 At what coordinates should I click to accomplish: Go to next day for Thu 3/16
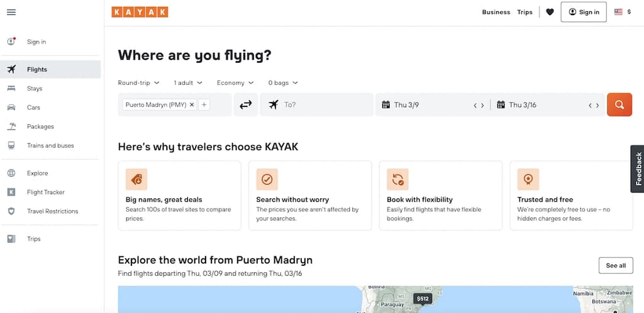597,105
